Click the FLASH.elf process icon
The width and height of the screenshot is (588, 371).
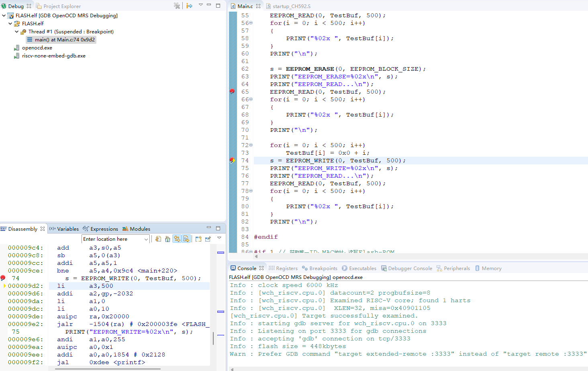[x=17, y=24]
